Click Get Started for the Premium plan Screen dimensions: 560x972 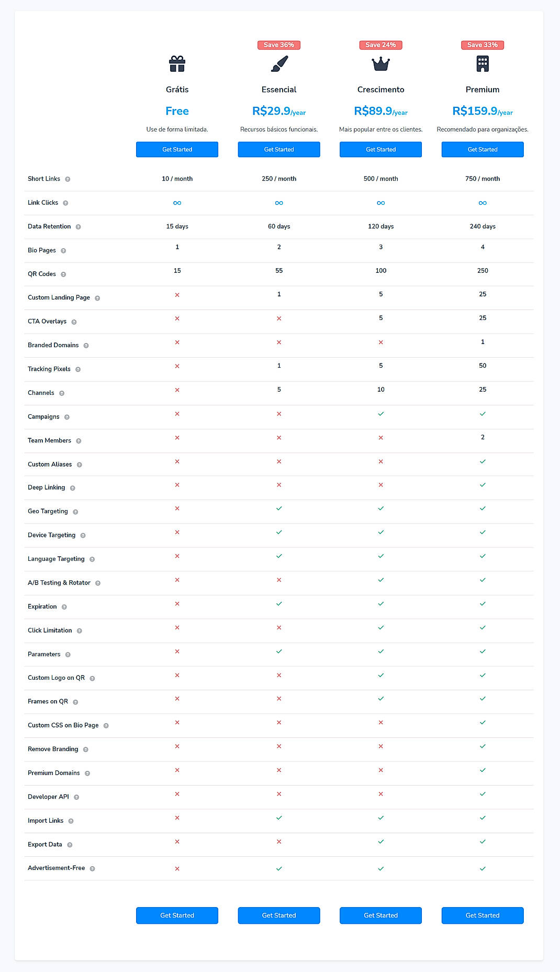coord(482,149)
